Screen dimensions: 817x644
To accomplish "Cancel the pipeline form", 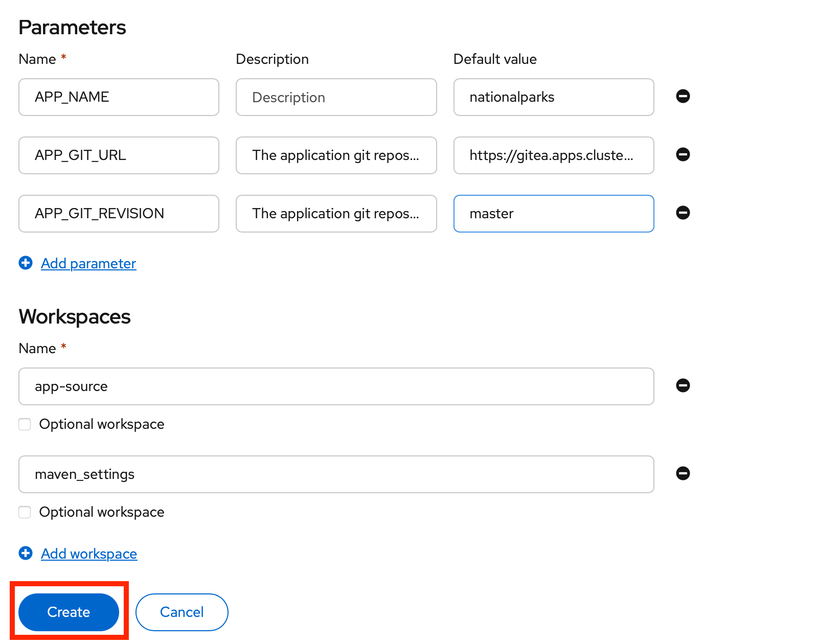I will (181, 612).
